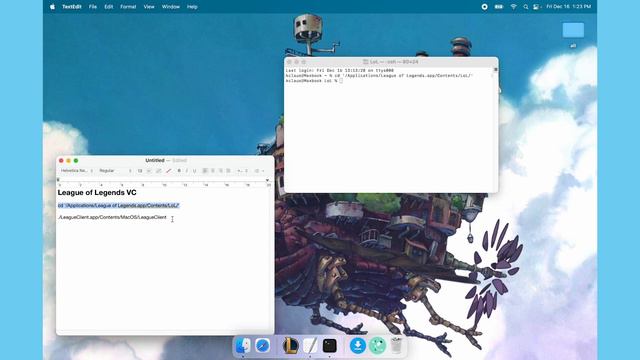Click the Terminal window title bar
This screenshot has height=360, width=640.
coord(391,62)
